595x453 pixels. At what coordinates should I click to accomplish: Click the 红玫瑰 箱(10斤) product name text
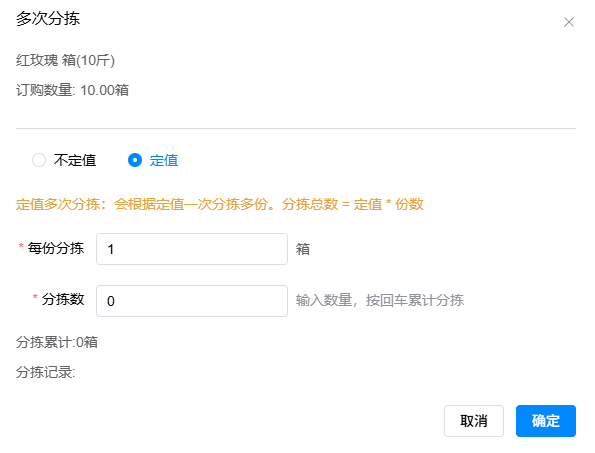point(65,60)
